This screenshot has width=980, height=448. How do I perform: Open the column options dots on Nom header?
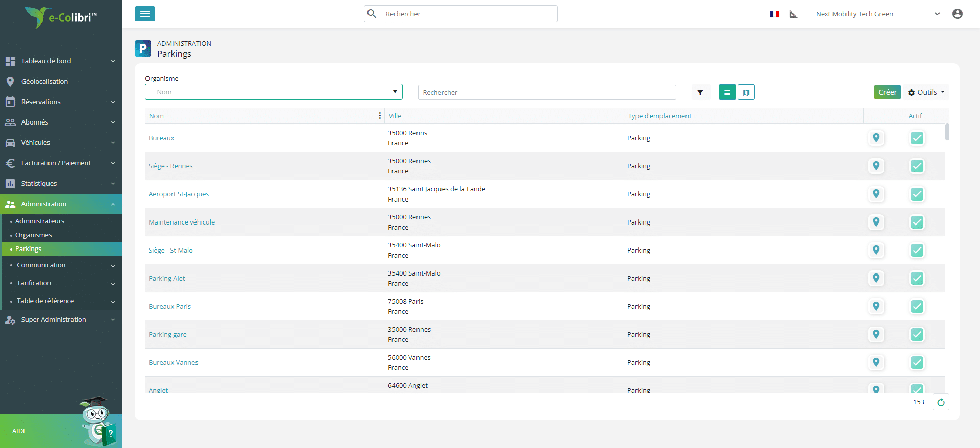(x=380, y=116)
